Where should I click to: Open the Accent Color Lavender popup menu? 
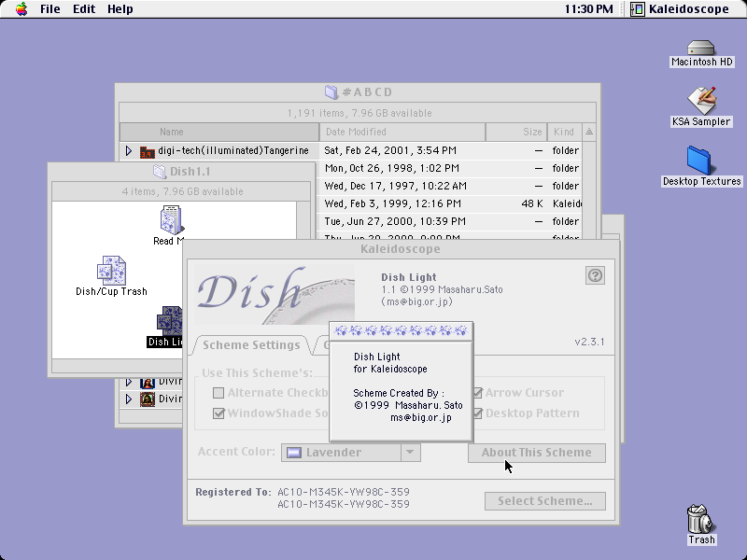tap(351, 453)
